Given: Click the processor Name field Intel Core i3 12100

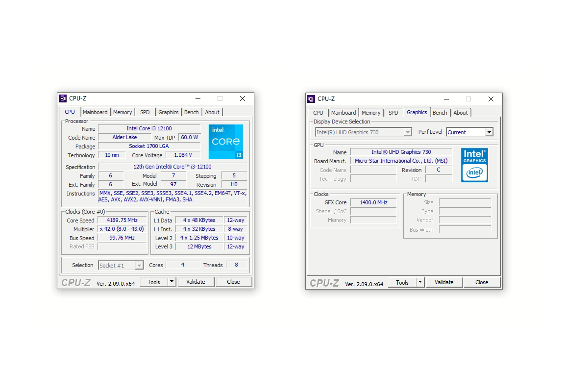Looking at the screenshot, I should pyautogui.click(x=149, y=128).
